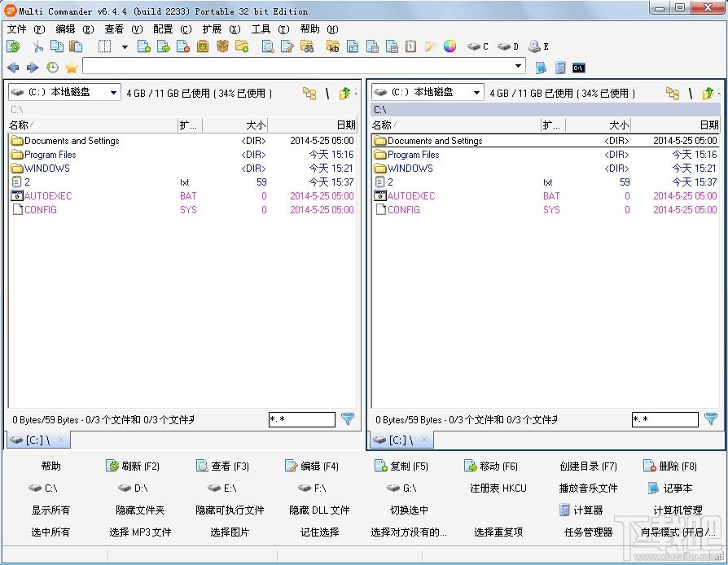
Task: Click the 复制 (F5) copy button
Action: point(401,466)
